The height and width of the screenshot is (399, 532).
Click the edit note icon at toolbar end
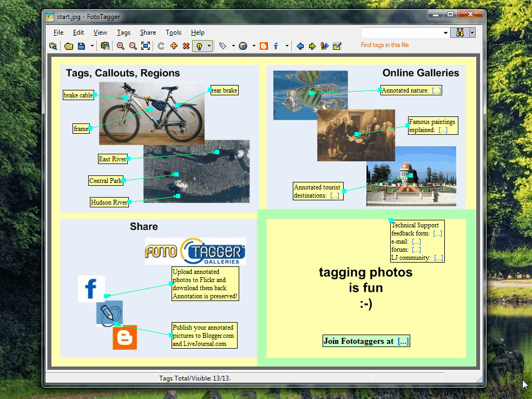[x=337, y=46]
